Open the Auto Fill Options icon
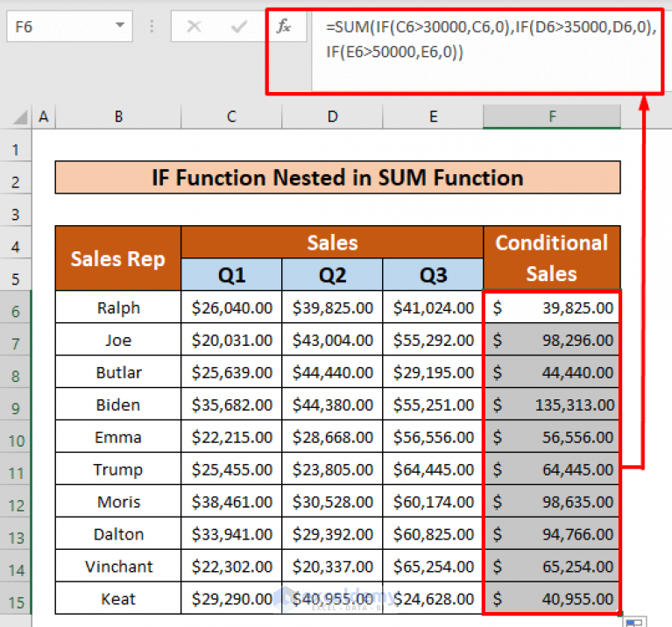Screen dimensions: 672x627 pyautogui.click(x=633, y=621)
